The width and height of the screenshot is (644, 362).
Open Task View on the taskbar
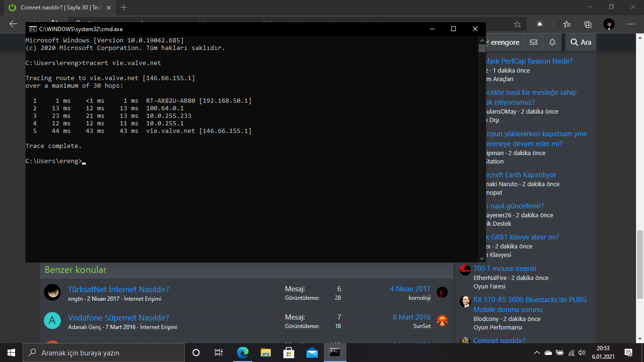(219, 353)
